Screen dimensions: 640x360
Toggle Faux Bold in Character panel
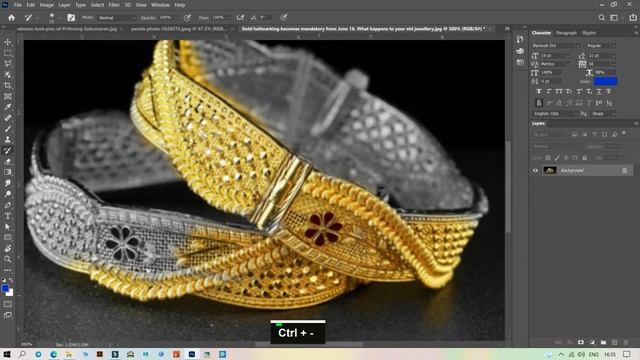538,91
